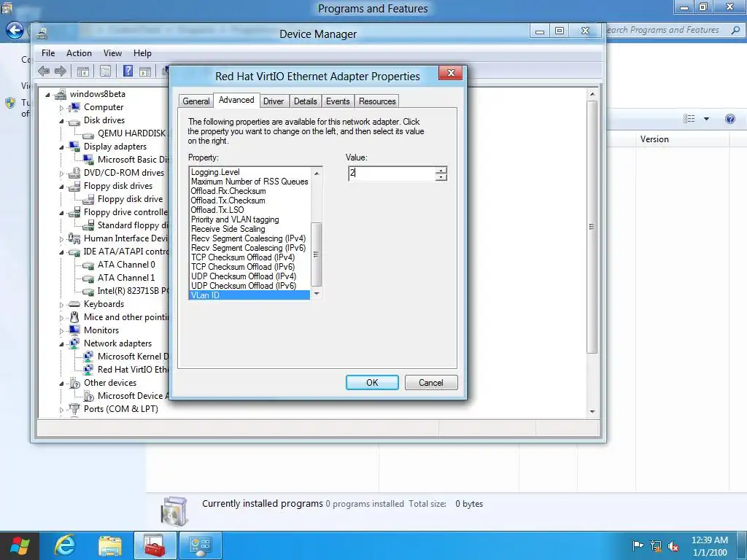
Task: Expand Ports (COM & LPT) node
Action: [x=61, y=410]
